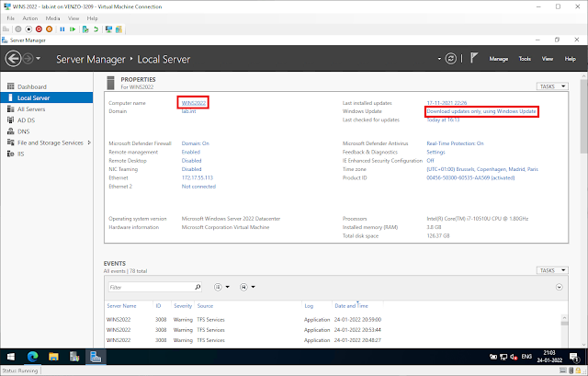588x376 pixels.
Task: Click the Download updates only Windows Update link
Action: point(481,111)
